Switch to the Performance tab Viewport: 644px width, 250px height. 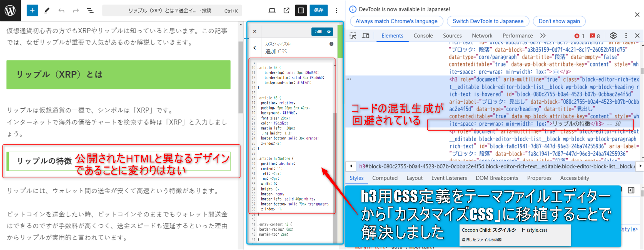coord(518,36)
